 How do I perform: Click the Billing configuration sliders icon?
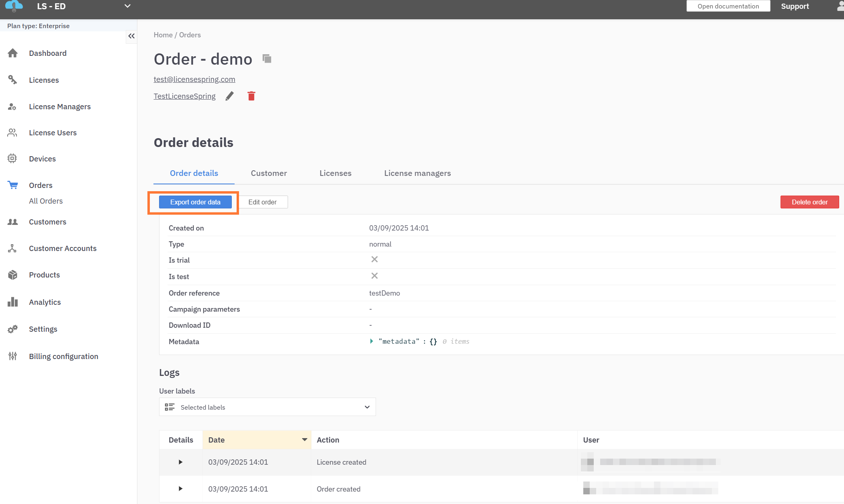coord(13,356)
